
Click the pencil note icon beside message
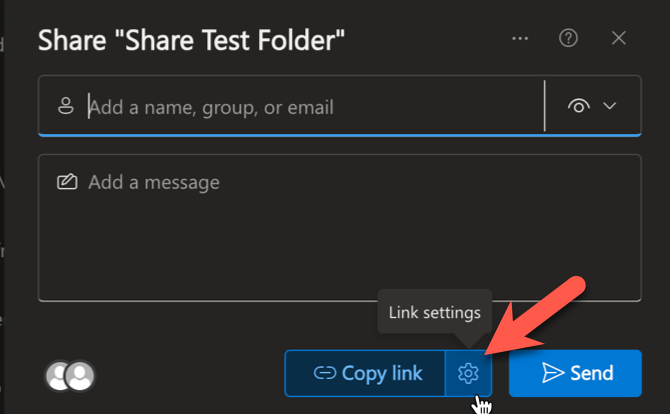67,182
